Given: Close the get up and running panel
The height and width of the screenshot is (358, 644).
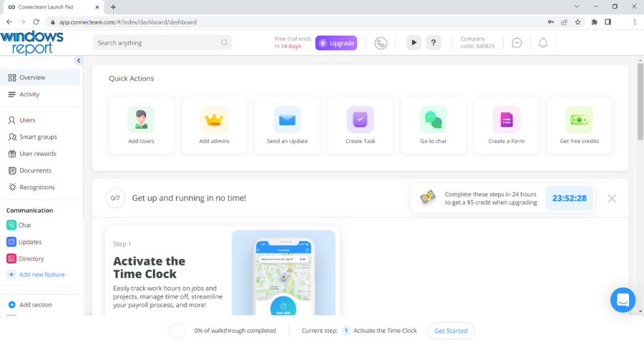Looking at the screenshot, I should pyautogui.click(x=612, y=198).
